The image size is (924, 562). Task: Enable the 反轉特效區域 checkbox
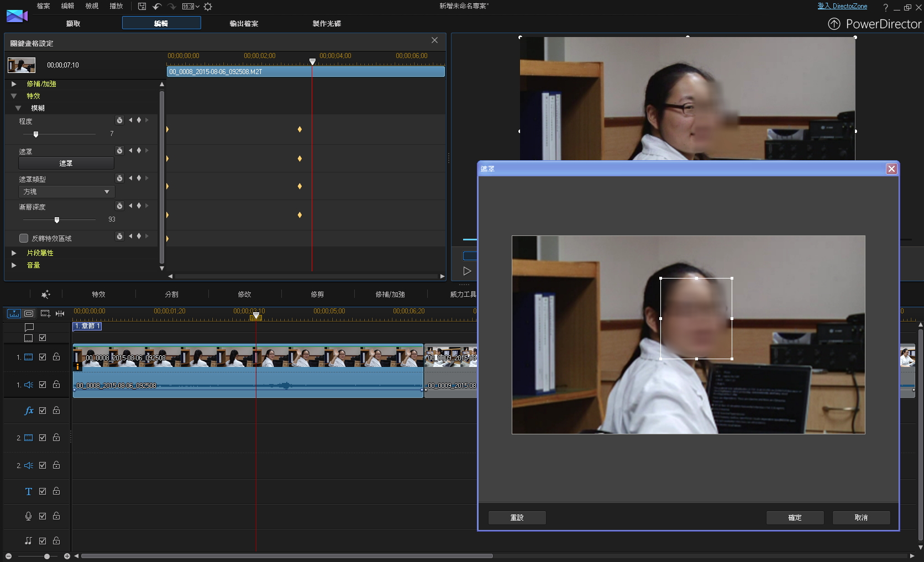[x=24, y=238]
